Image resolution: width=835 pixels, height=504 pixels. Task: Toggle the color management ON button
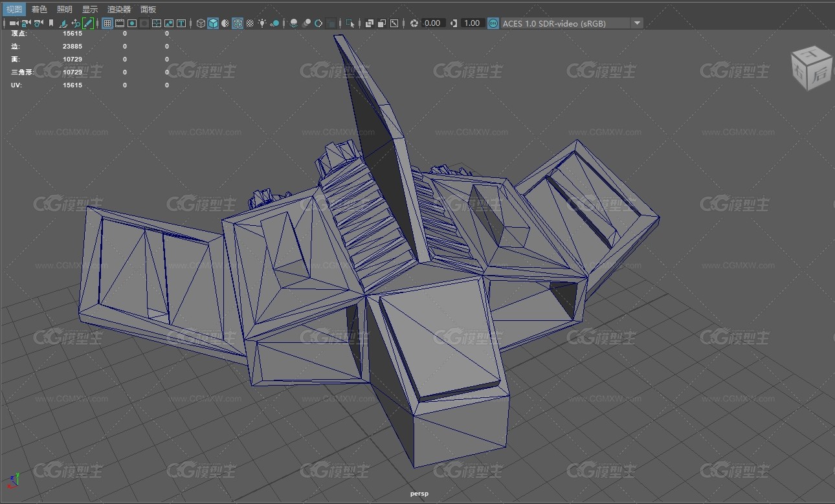[493, 23]
